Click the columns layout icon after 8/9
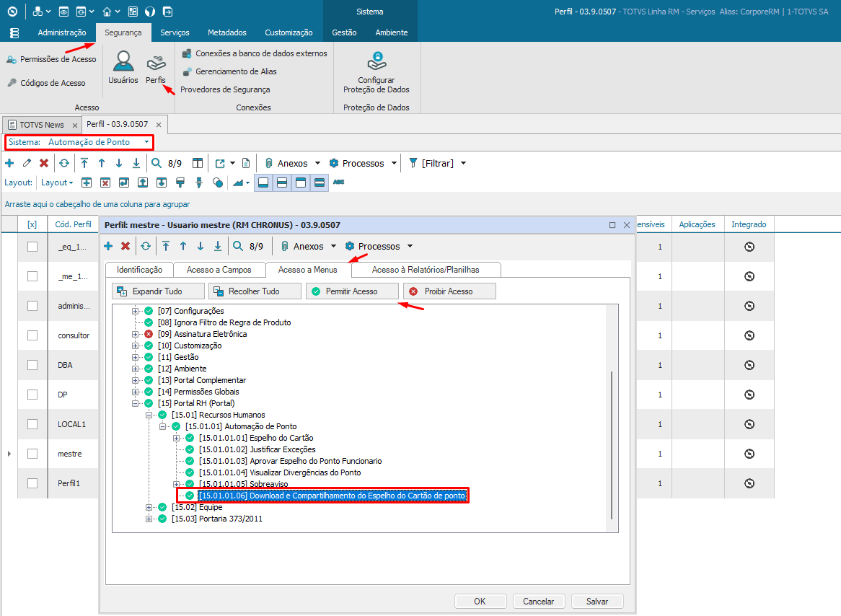This screenshot has width=841, height=616. (198, 163)
